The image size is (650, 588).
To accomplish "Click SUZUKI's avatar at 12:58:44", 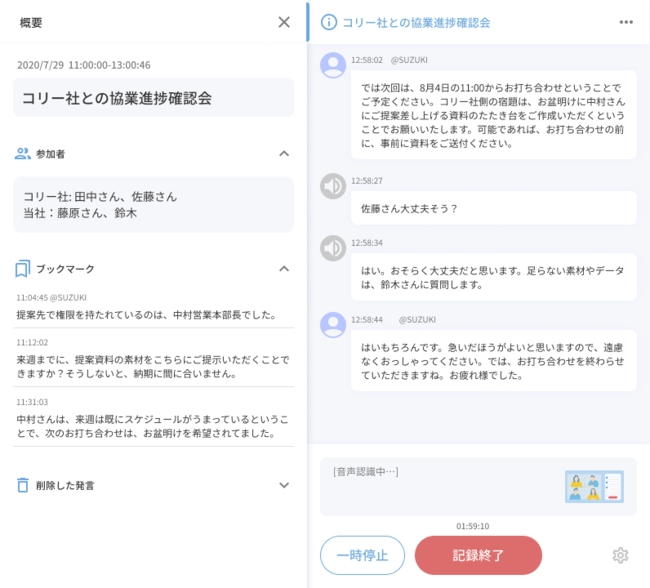I will [x=333, y=324].
